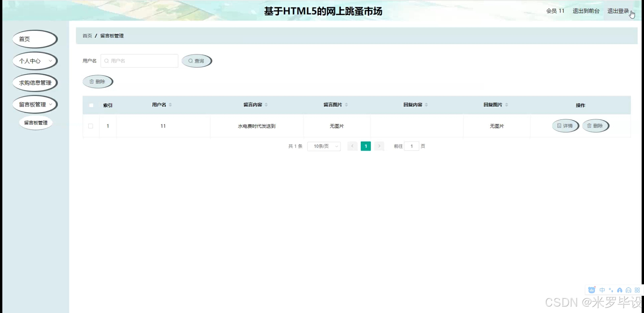
Task: Delete the row of user 11
Action: 595,126
